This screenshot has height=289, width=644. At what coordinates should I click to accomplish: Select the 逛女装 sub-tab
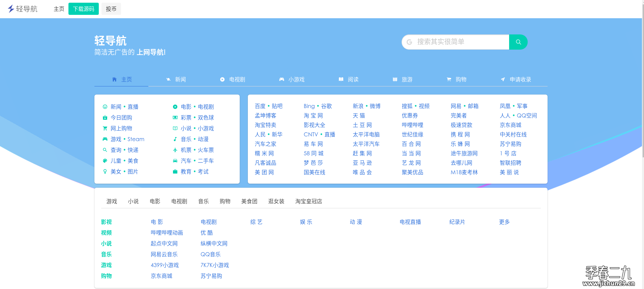coord(276,201)
